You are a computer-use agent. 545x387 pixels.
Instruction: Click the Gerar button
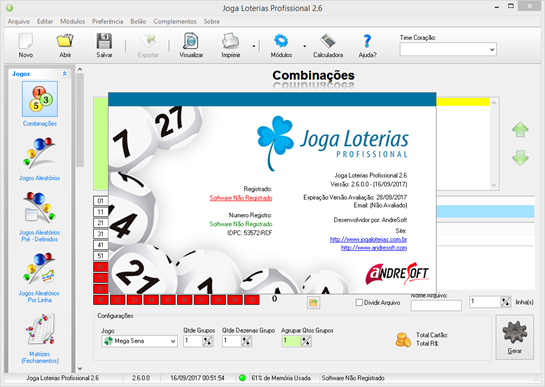[514, 337]
